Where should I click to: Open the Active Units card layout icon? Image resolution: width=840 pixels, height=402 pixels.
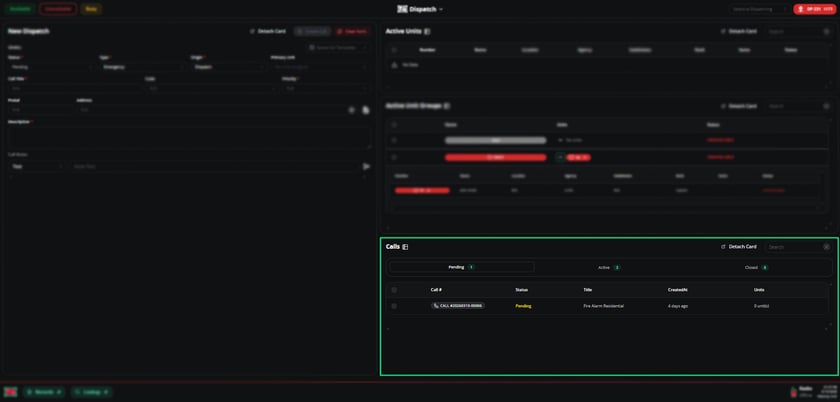tap(427, 32)
